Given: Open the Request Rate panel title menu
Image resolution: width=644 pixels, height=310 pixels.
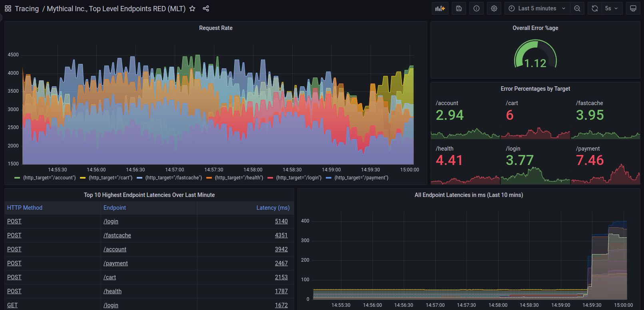Looking at the screenshot, I should click(x=215, y=28).
